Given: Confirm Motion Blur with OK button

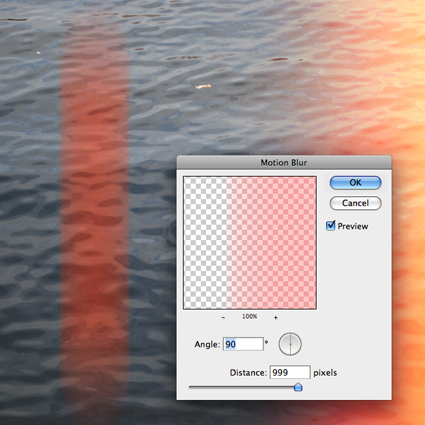Looking at the screenshot, I should [x=355, y=183].
